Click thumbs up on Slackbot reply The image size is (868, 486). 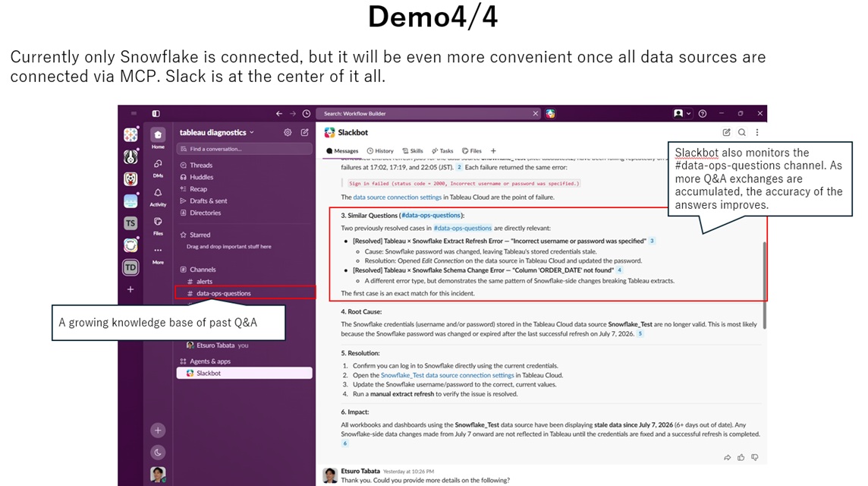pos(741,457)
